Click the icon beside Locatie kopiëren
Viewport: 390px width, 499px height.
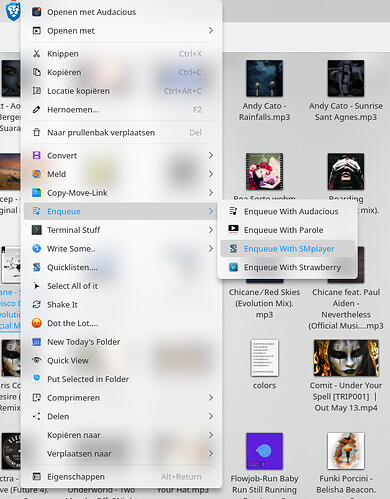coord(37,91)
